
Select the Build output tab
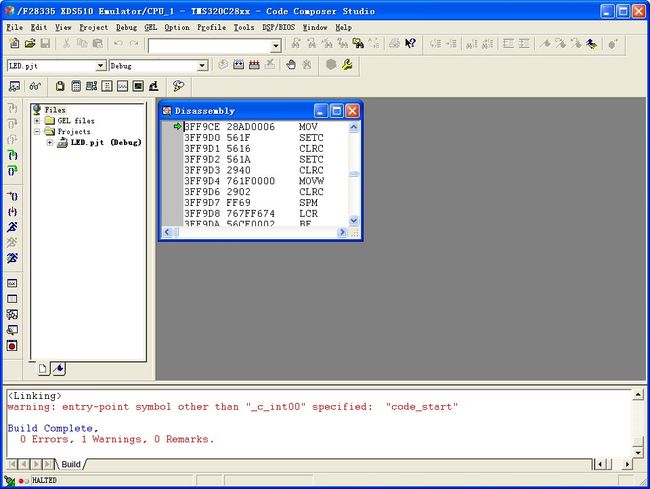pos(71,465)
